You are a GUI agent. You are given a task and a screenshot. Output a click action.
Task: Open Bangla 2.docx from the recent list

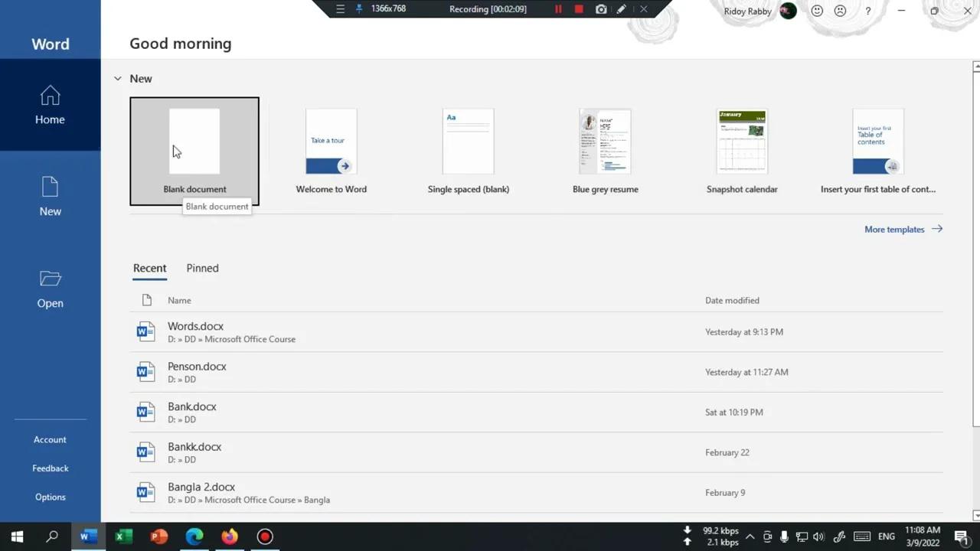[x=536, y=493]
